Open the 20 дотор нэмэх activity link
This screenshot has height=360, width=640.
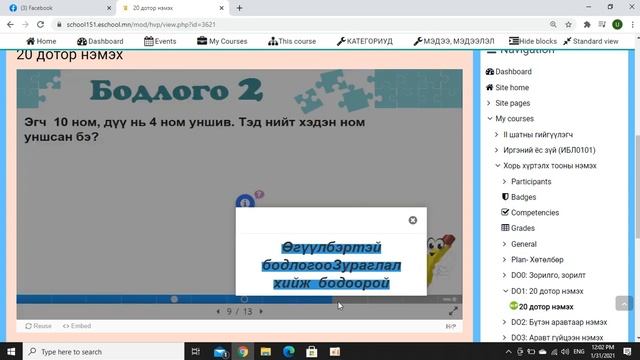[542, 307]
